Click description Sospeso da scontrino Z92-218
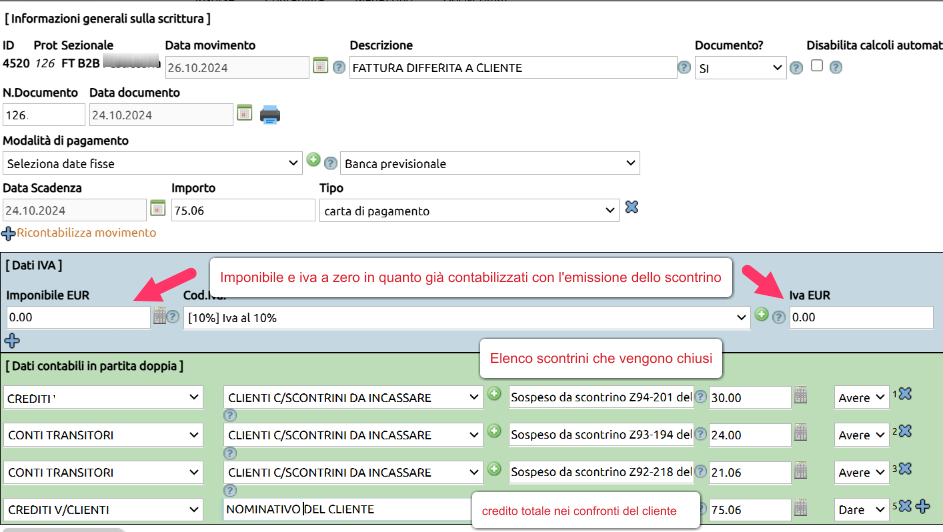The image size is (943, 532). 601,472
